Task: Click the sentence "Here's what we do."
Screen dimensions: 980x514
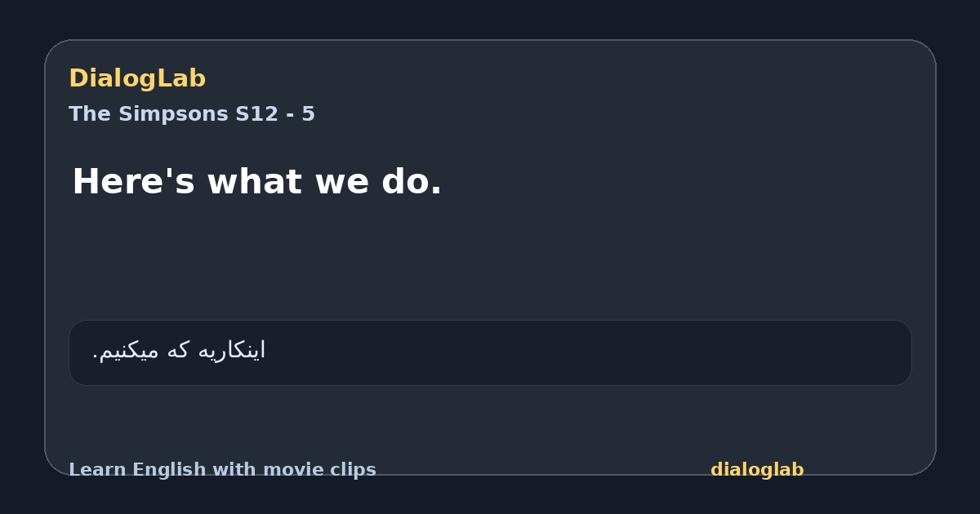Action: 257,181
